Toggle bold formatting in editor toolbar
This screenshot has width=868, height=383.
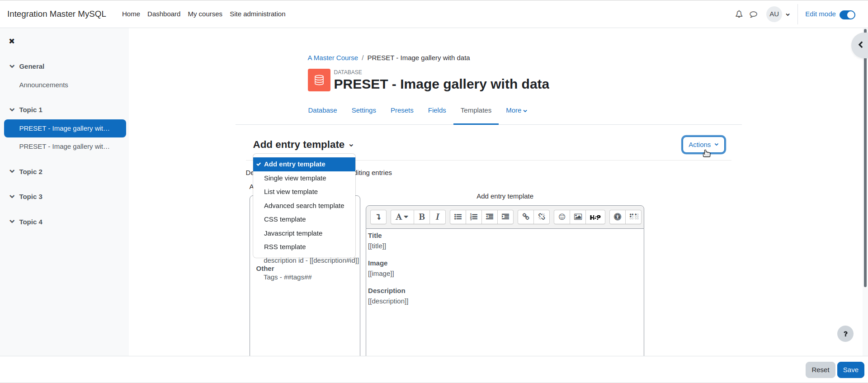(x=421, y=217)
